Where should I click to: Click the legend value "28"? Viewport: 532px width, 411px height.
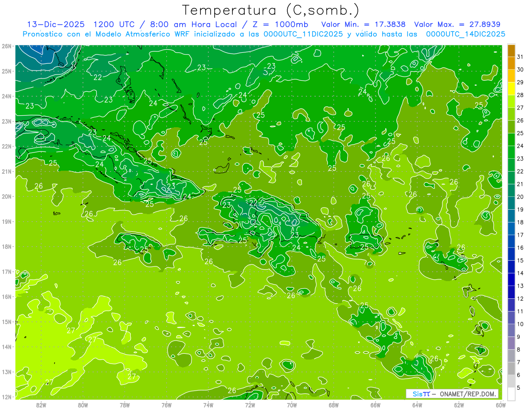[x=520, y=95]
